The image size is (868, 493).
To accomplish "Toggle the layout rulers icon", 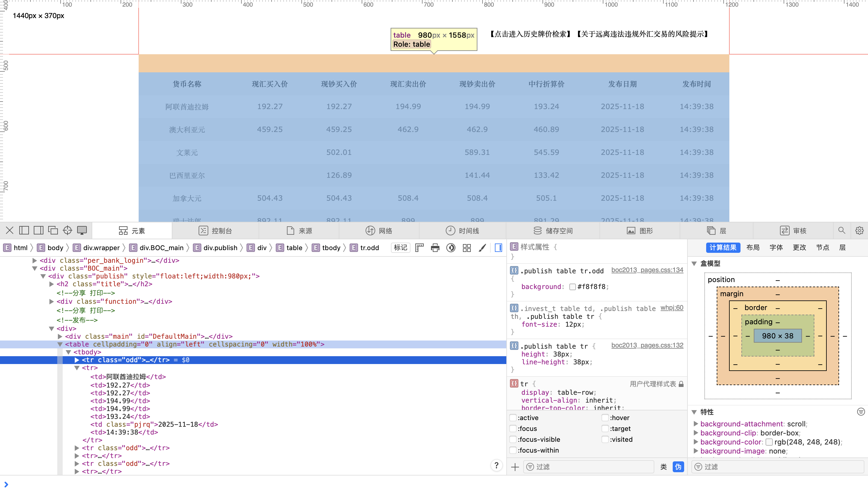I will (420, 248).
